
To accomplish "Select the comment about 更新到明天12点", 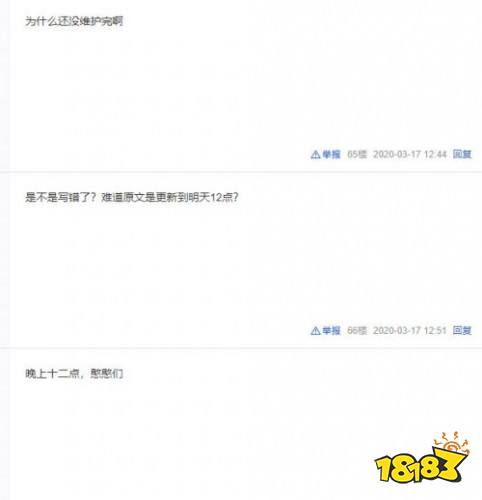I will click(132, 198).
